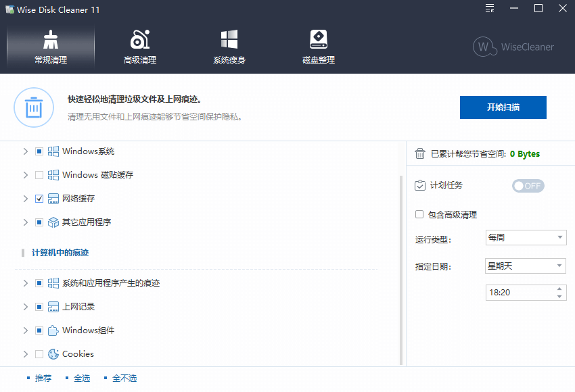Image resolution: width=575 pixels, height=392 pixels.
Task: Increase the scheduled time using the stepper
Action: pyautogui.click(x=560, y=289)
